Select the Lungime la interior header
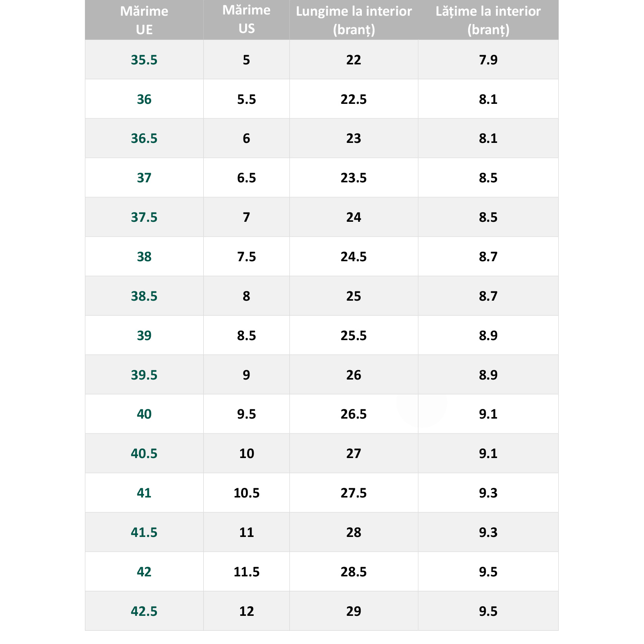This screenshot has height=644, width=644. pos(354,20)
